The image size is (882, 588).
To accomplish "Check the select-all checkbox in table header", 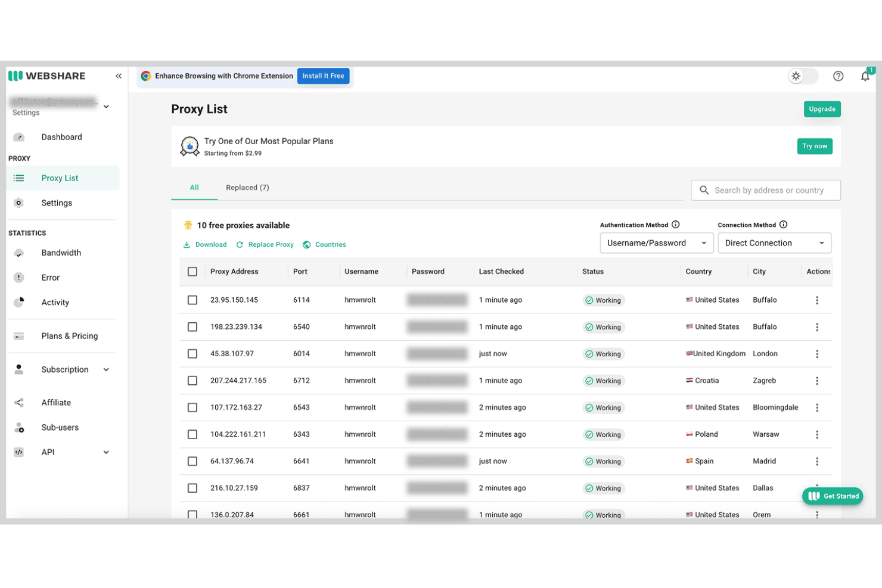I will 192,272.
